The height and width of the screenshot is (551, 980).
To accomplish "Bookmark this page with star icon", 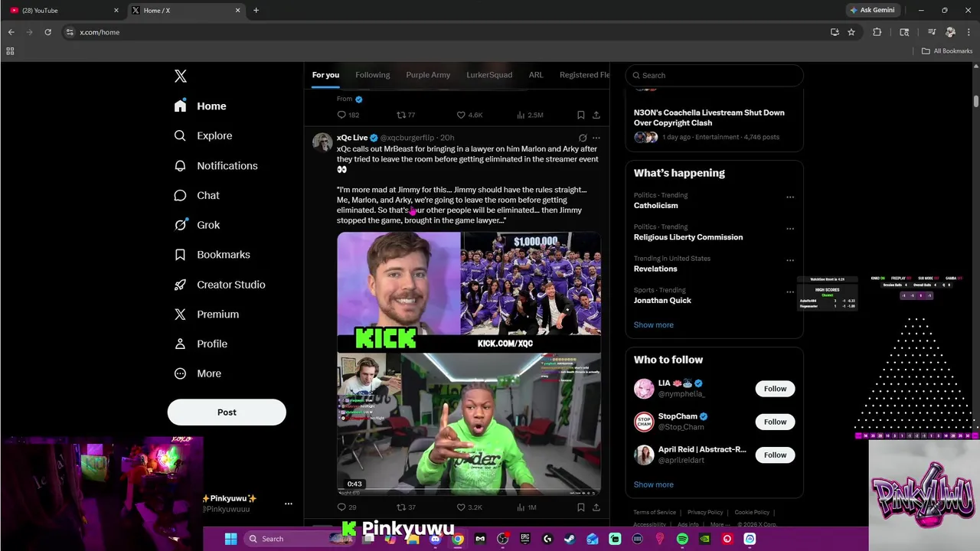I will [x=851, y=32].
